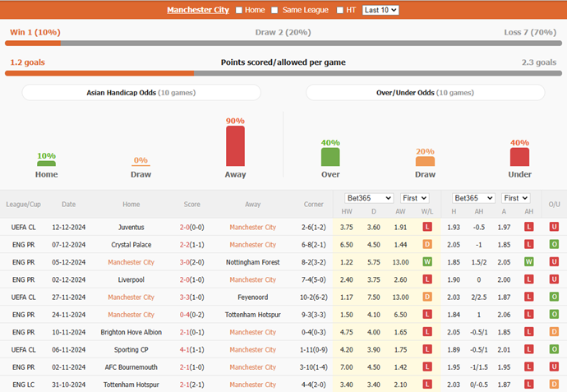
Task: Click the L result icon in Juventus W/L column
Action: (427, 227)
